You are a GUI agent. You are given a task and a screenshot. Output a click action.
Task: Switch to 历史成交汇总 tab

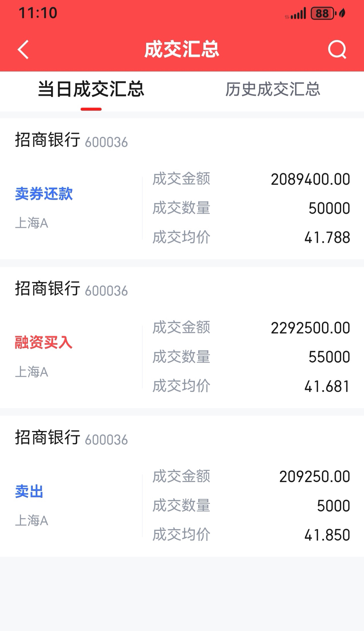(x=273, y=89)
